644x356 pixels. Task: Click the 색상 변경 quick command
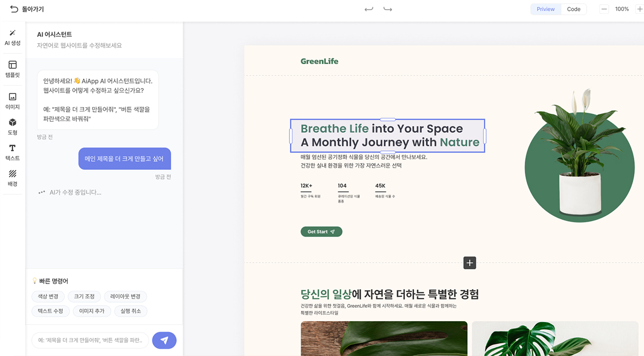[48, 296]
